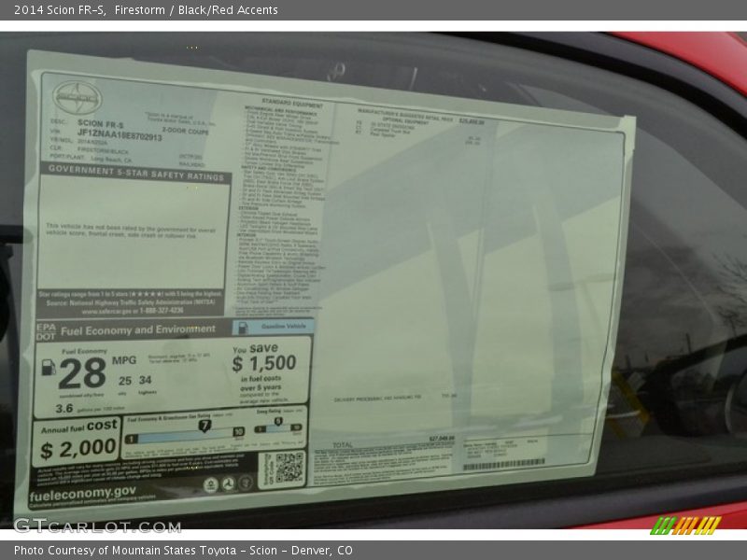The width and height of the screenshot is (747, 560).
Task: Click the 'Long Beach, CA' port text
Action: (x=111, y=160)
